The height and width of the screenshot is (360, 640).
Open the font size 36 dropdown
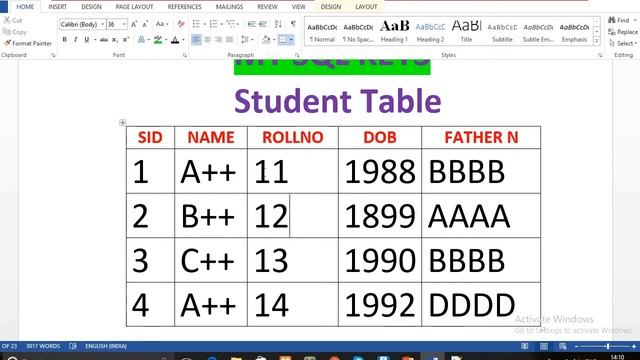tap(124, 24)
